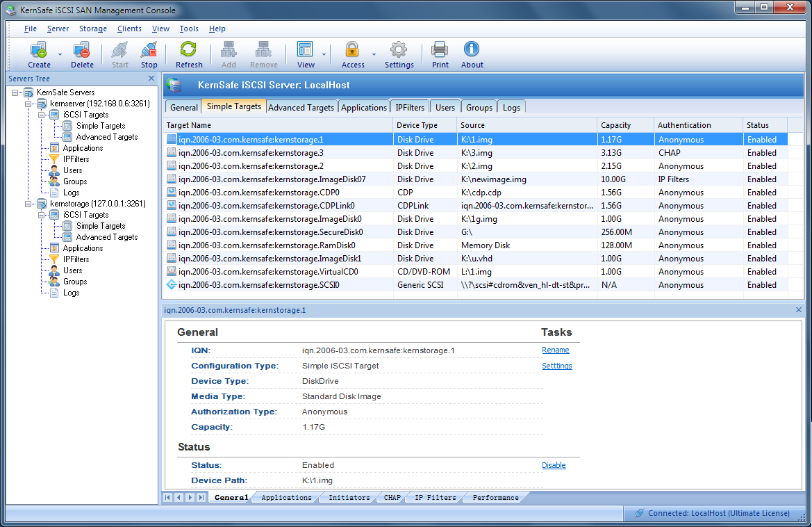Collapse iSCSI Targets under kernstorage
The width and height of the screenshot is (812, 527).
coord(42,215)
